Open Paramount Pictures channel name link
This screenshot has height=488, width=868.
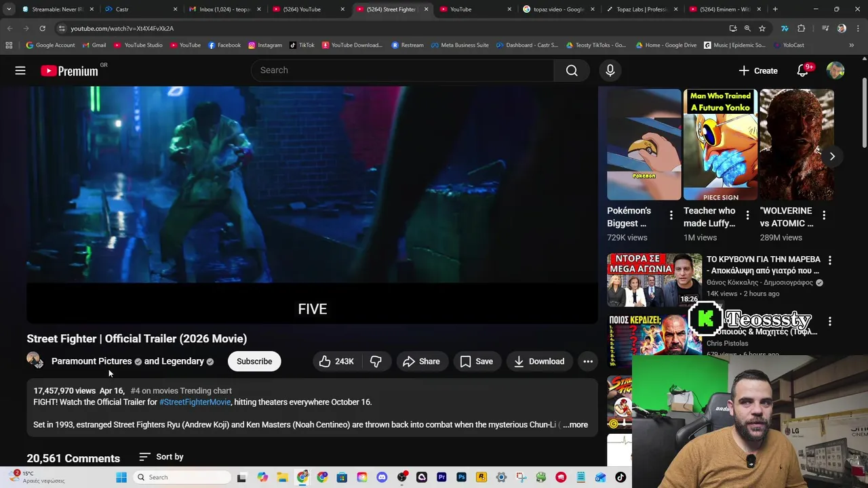[92, 361]
